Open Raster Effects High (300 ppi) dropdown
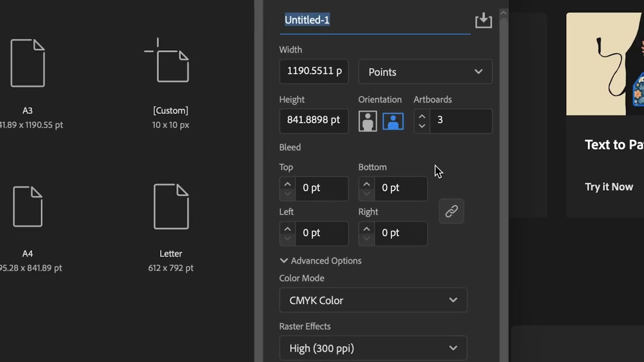The height and width of the screenshot is (362, 644). 373,348
